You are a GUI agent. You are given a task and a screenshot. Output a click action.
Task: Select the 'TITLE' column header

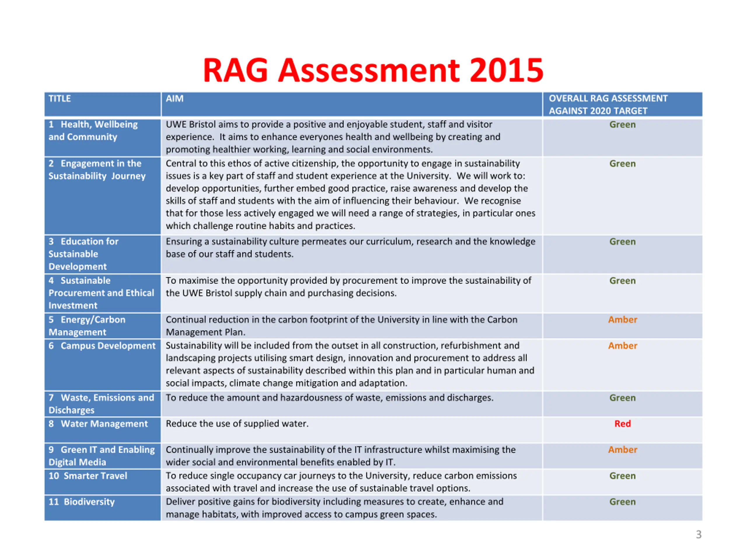[x=103, y=104]
